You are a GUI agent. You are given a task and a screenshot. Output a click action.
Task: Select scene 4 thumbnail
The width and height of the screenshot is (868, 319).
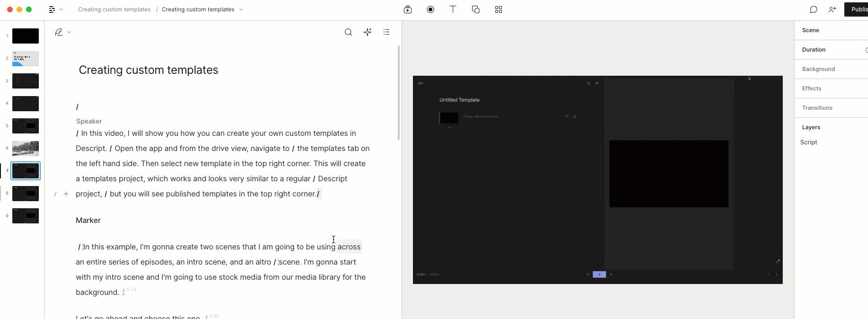(26, 104)
